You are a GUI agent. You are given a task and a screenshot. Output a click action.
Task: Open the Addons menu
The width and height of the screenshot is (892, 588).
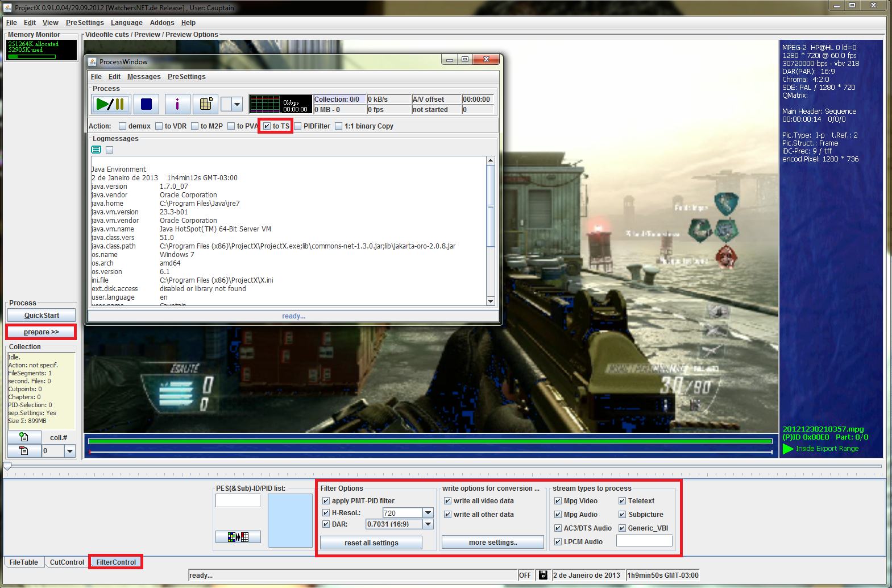tap(162, 23)
